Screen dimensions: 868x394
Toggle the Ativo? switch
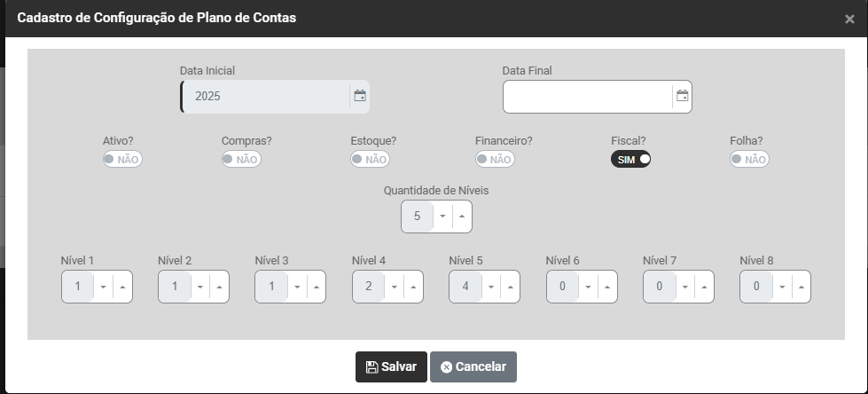pyautogui.click(x=122, y=159)
